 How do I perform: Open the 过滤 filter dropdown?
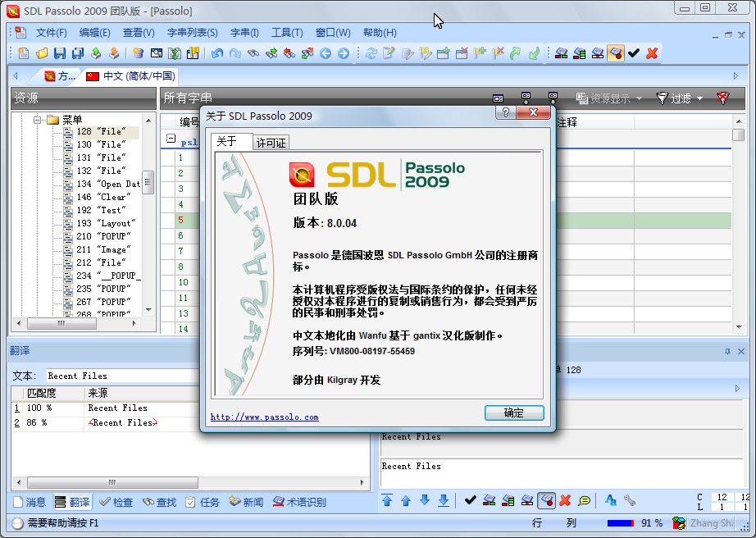tap(680, 98)
